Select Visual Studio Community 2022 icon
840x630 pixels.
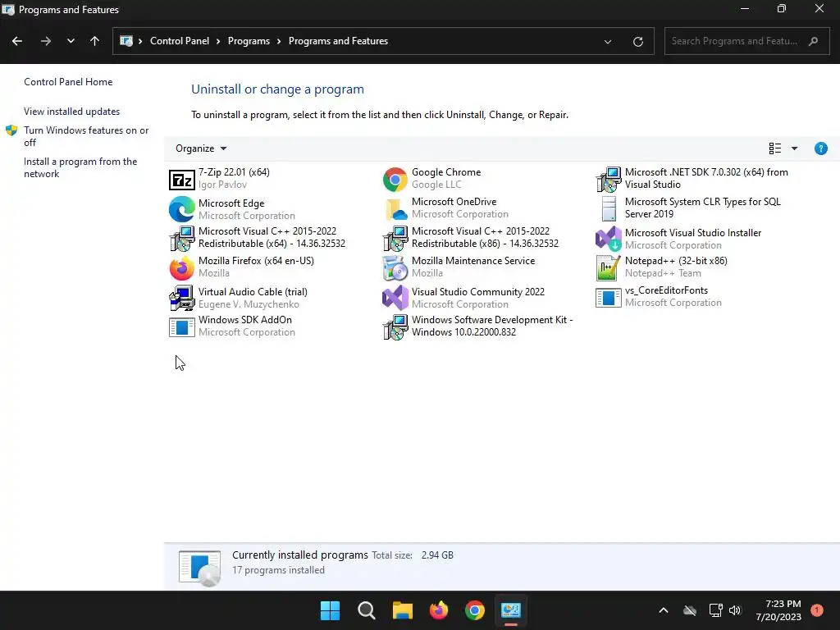click(x=395, y=297)
